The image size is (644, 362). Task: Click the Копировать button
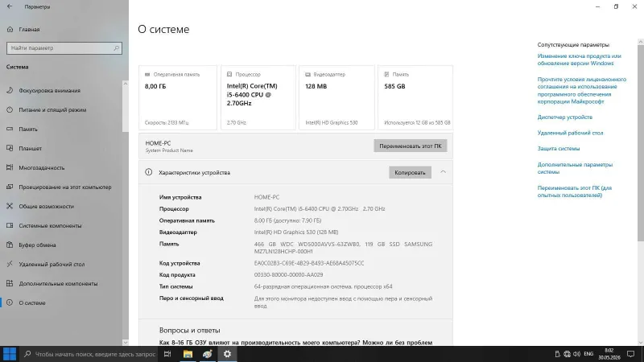click(410, 172)
